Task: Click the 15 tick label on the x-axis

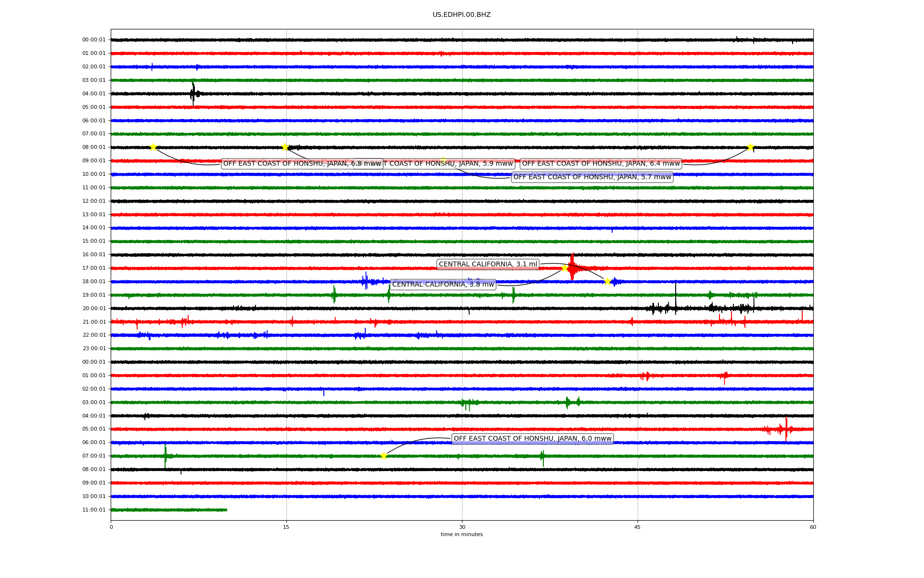Action: pos(286,527)
